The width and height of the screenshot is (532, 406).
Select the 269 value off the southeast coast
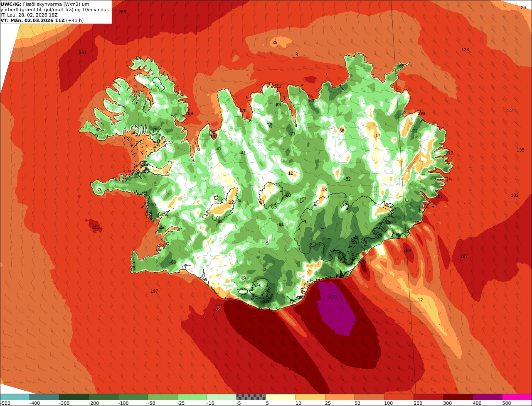pyautogui.click(x=407, y=251)
